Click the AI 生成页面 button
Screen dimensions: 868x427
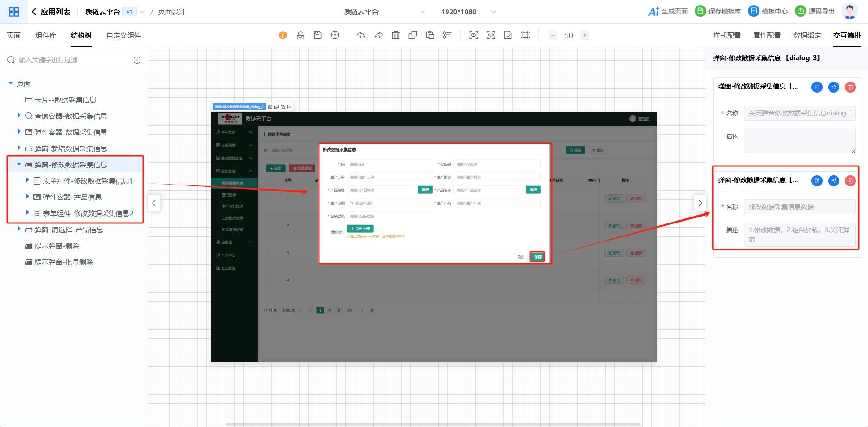coord(668,12)
